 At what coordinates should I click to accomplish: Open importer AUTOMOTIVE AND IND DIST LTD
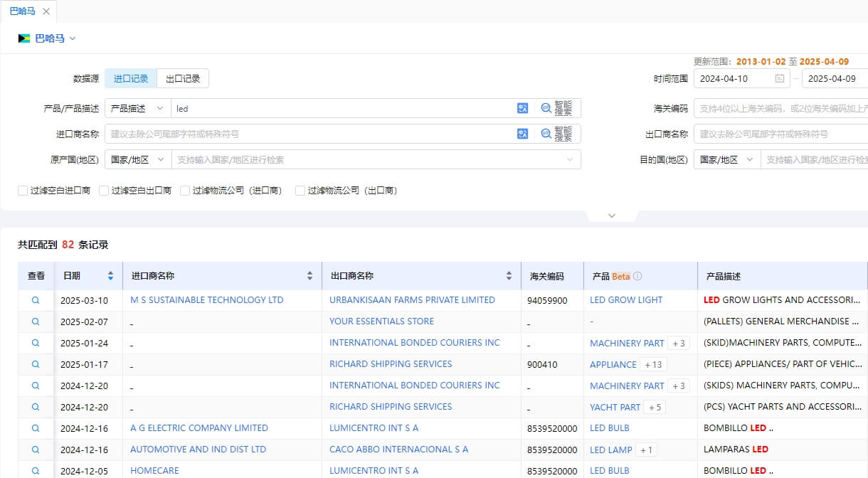pos(198,450)
